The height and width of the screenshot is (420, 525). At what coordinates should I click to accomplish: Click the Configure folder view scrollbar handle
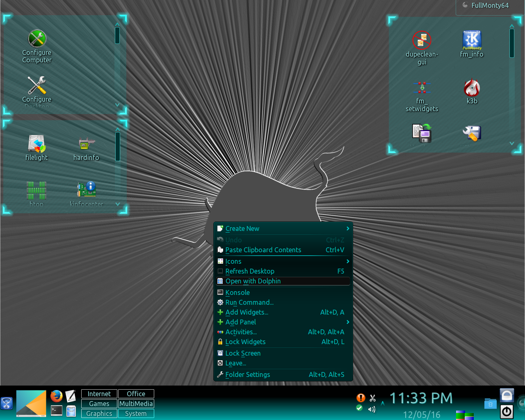(x=117, y=35)
